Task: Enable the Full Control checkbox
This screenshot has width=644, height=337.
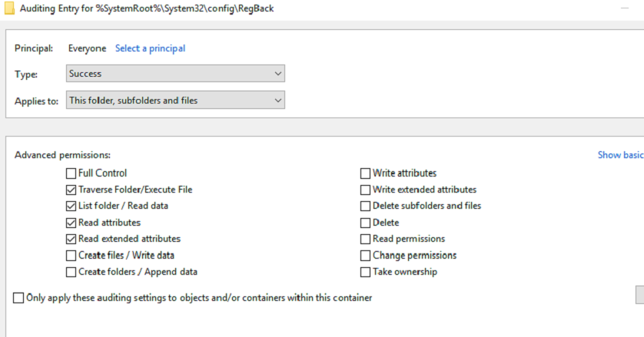Action: 71,173
